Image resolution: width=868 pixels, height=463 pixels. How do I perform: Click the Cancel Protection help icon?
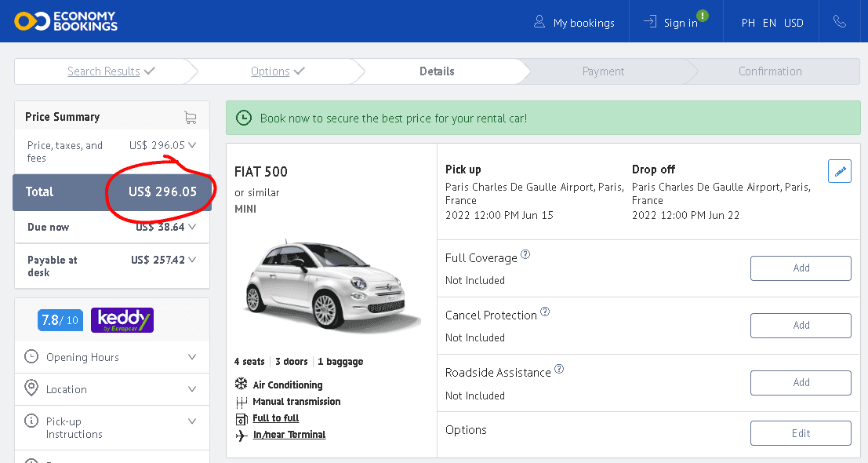point(547,311)
